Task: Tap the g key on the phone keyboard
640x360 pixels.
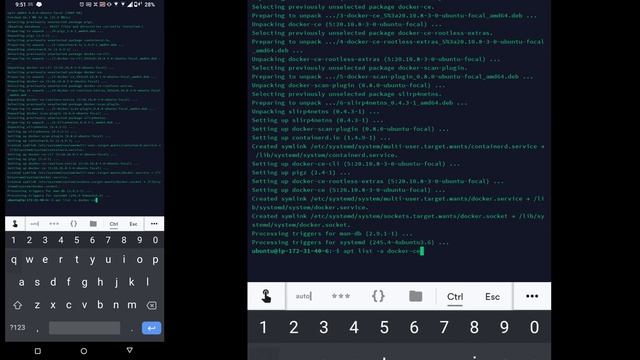Action: coord(84,283)
